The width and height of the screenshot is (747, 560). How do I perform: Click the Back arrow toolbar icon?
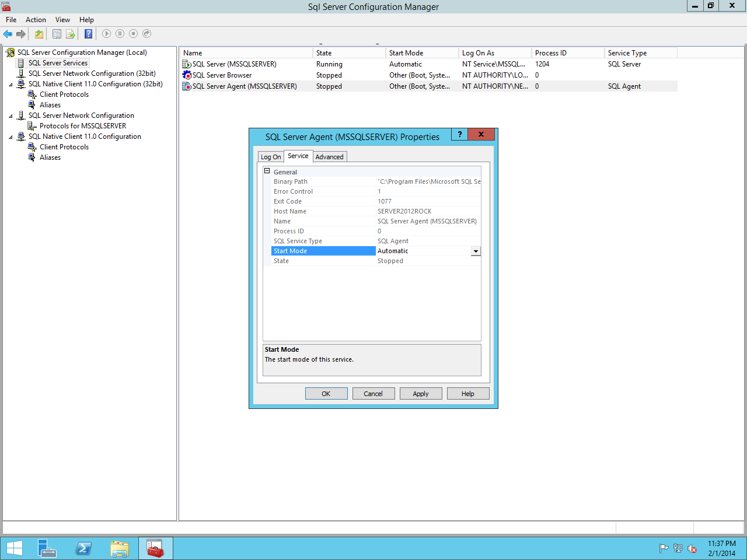point(8,34)
